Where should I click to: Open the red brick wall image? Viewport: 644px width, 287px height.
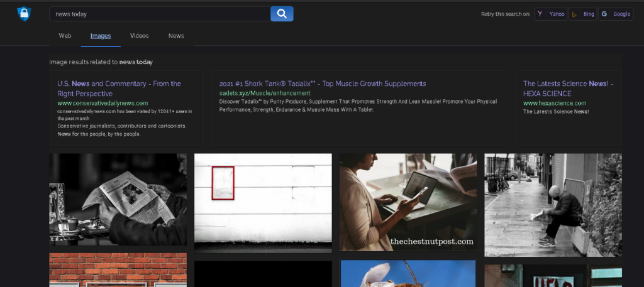118,270
